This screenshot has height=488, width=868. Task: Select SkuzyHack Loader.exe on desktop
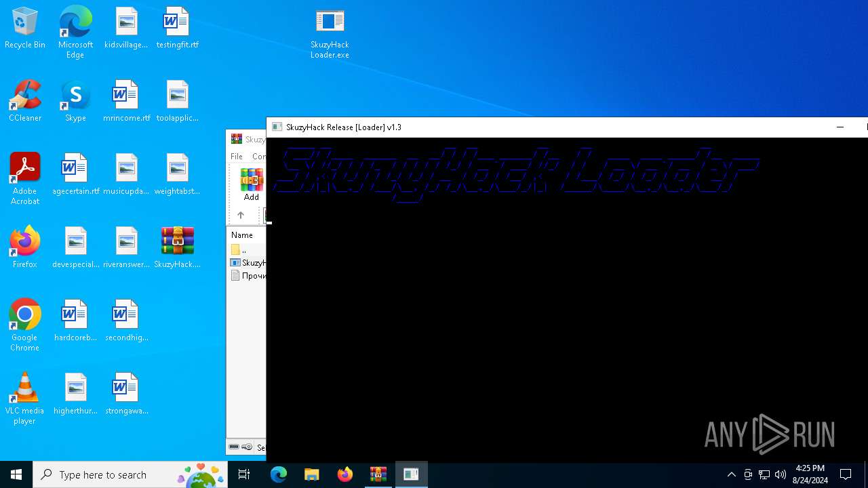[330, 34]
